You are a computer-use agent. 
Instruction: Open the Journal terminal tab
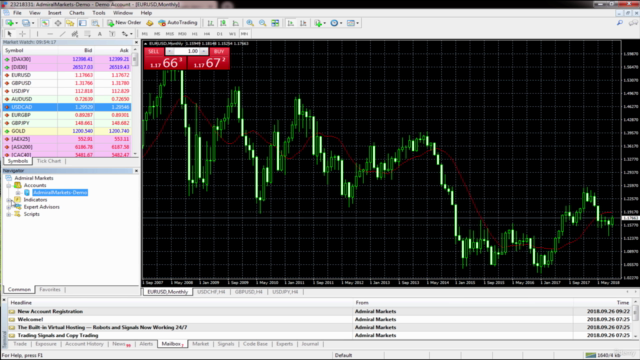pyautogui.click(x=310, y=344)
